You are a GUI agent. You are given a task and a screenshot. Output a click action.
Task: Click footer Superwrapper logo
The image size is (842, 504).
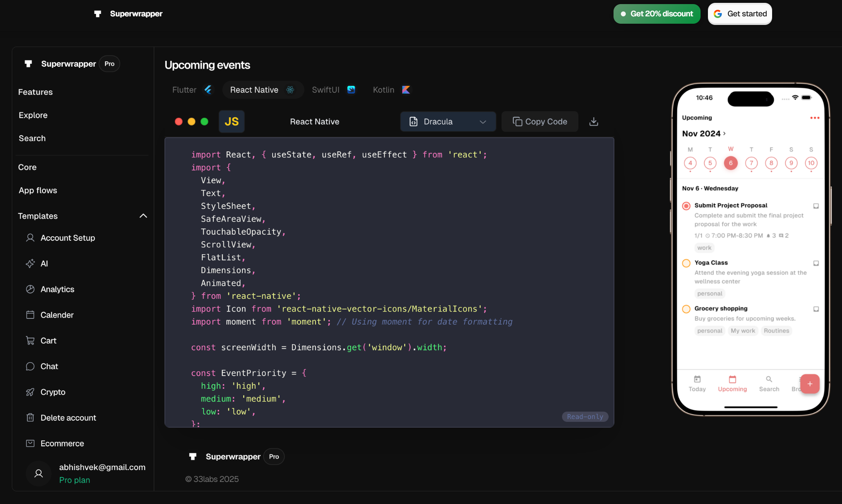click(x=224, y=457)
